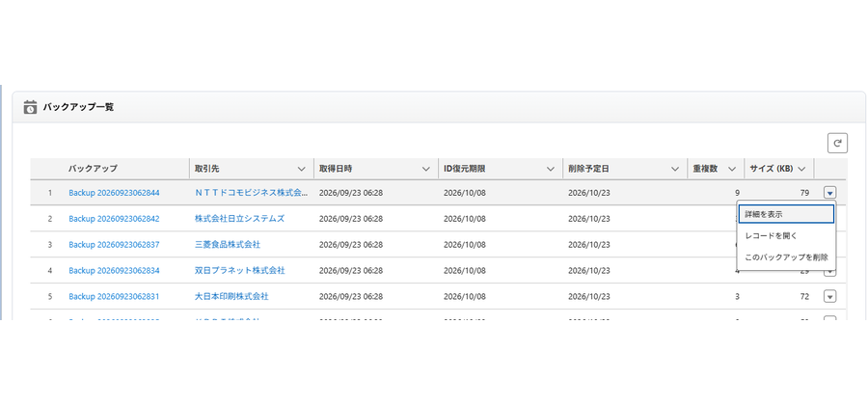868x405 pixels.
Task: Open link Backup 20260923062842
Action: click(114, 219)
